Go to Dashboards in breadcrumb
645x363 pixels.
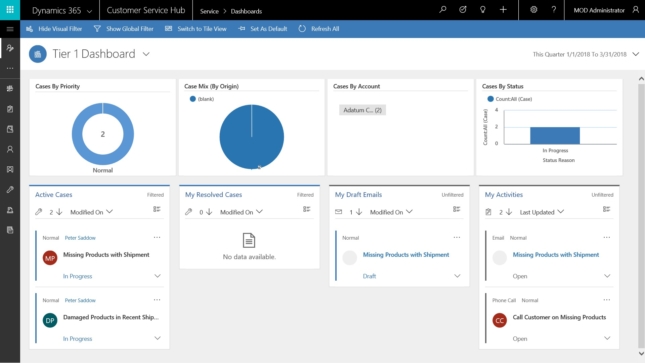(246, 11)
